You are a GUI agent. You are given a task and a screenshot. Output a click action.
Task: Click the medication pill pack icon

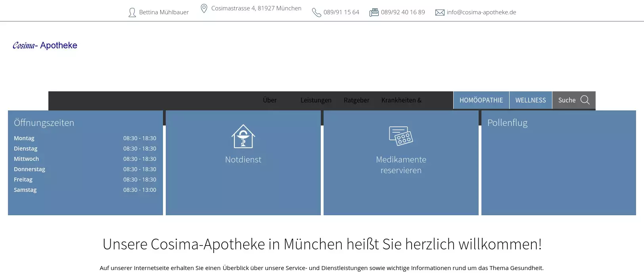pos(401,136)
